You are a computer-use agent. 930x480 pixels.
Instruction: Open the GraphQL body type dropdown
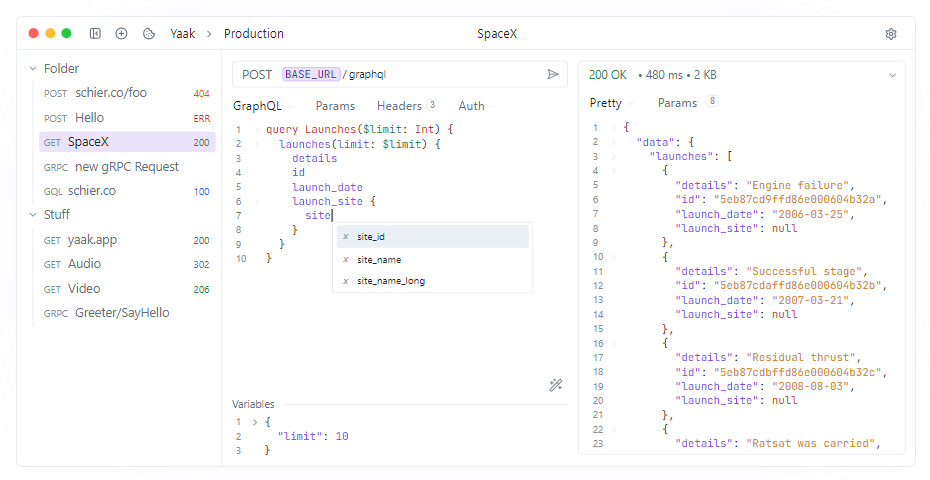click(x=263, y=106)
